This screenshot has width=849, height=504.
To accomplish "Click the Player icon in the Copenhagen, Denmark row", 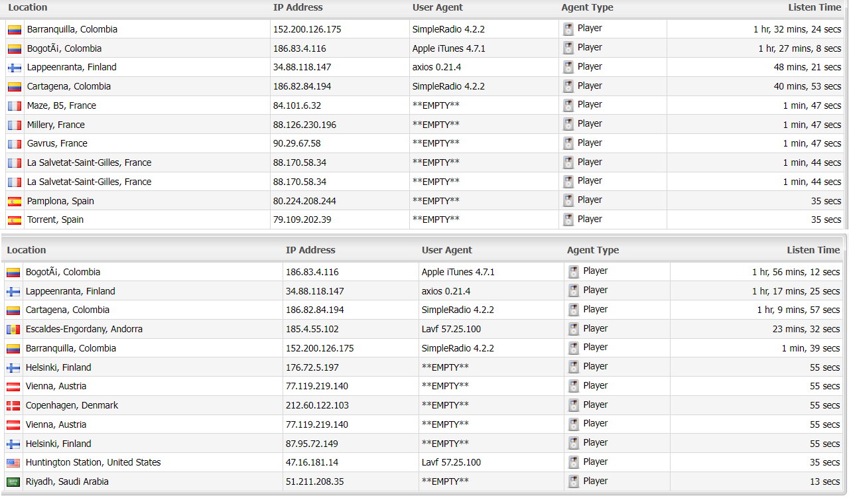I will point(574,405).
